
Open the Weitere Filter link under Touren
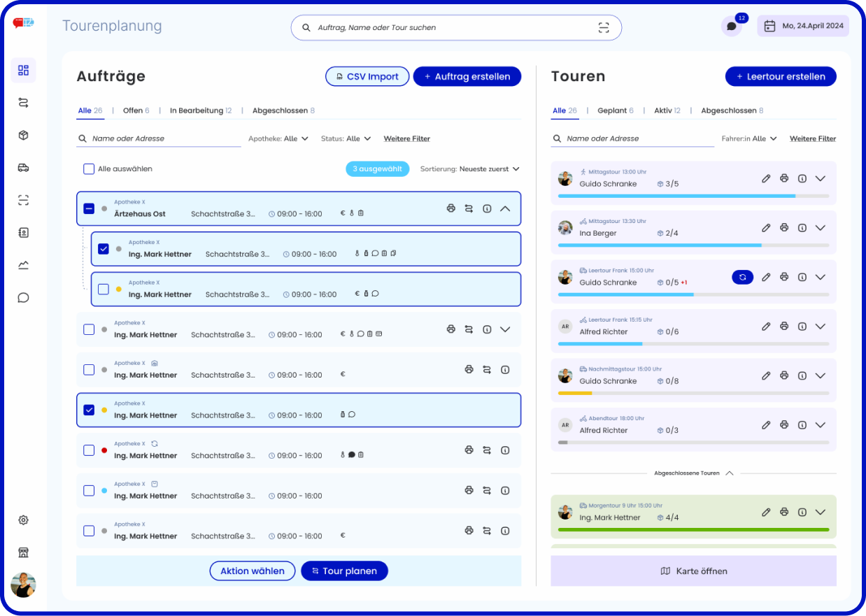[x=812, y=138]
